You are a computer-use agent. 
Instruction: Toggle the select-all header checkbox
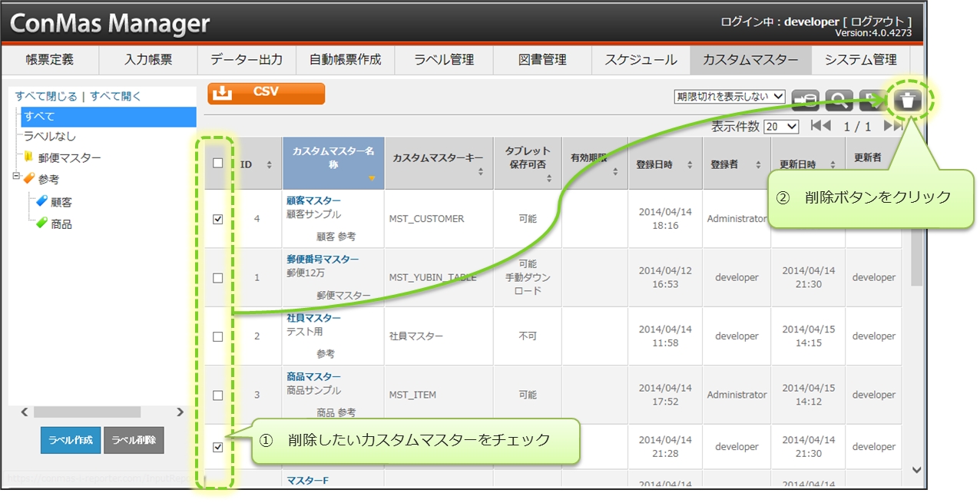[x=218, y=164]
